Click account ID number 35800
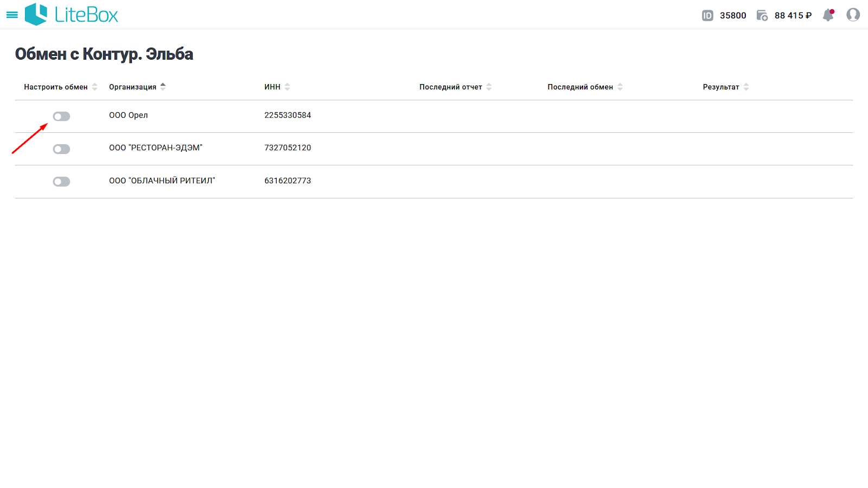The image size is (868, 488). (733, 16)
